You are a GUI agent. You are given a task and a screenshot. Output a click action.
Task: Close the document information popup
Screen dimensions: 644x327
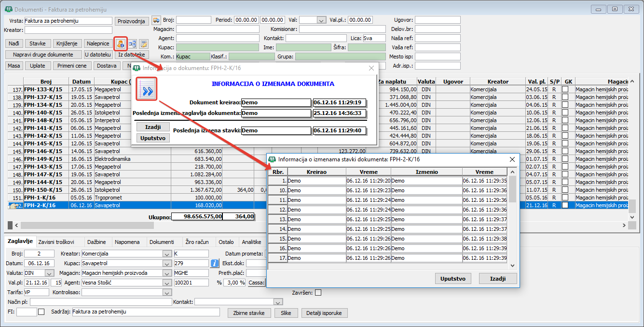371,69
